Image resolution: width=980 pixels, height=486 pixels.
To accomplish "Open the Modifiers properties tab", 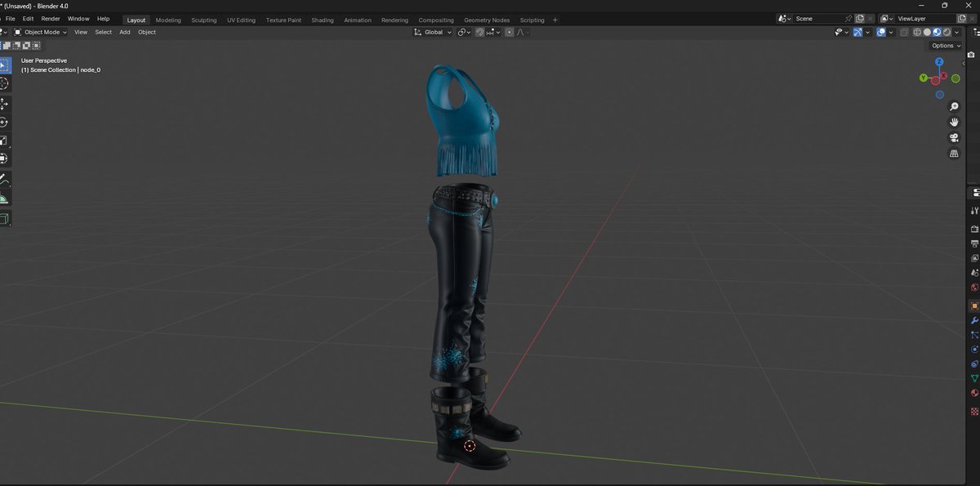I will pos(974,320).
